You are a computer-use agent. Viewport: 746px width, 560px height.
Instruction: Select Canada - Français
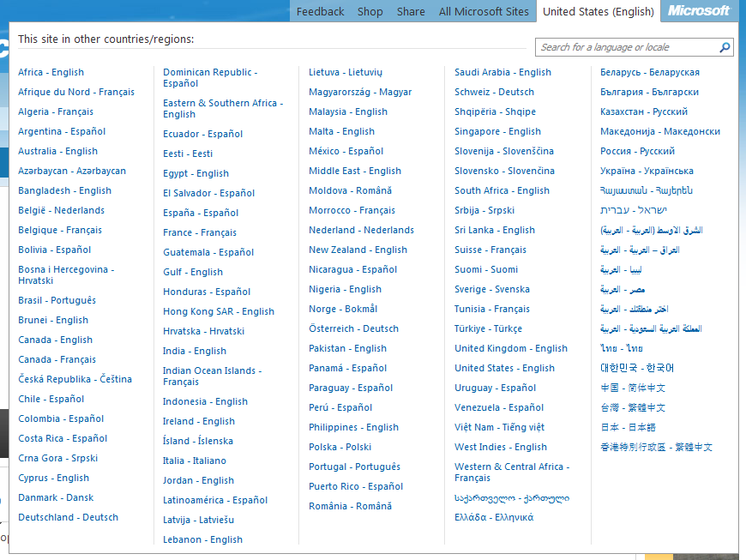pos(57,359)
